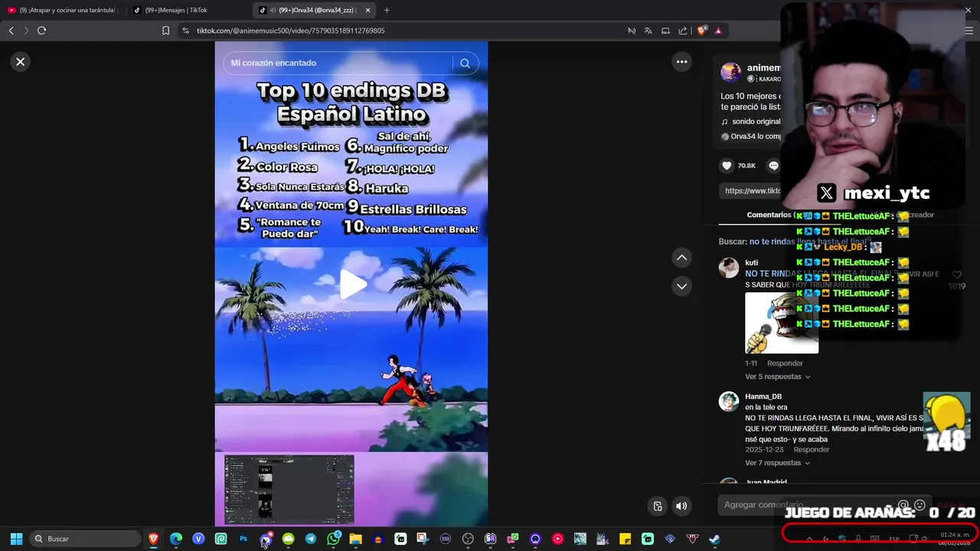Open the Windows Start menu

pos(16,539)
